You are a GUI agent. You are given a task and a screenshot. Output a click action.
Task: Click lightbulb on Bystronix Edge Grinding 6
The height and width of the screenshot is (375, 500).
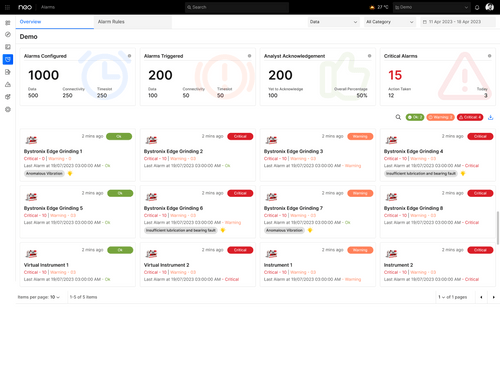pos(223,230)
